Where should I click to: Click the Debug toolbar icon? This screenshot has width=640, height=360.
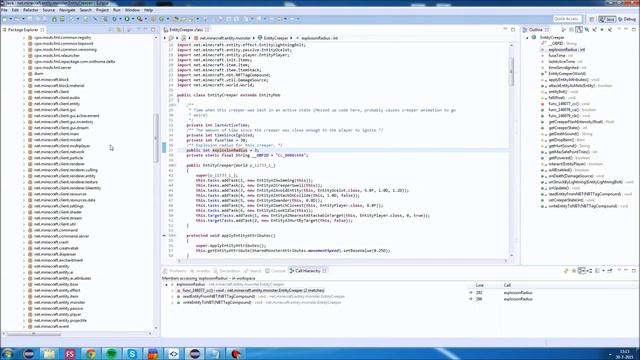[114, 19]
